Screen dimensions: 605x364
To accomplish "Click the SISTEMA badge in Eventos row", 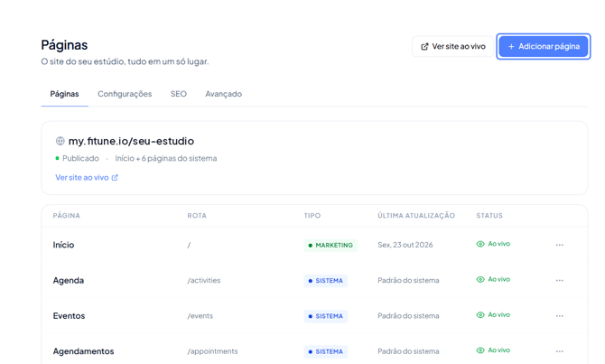I will [x=326, y=316].
